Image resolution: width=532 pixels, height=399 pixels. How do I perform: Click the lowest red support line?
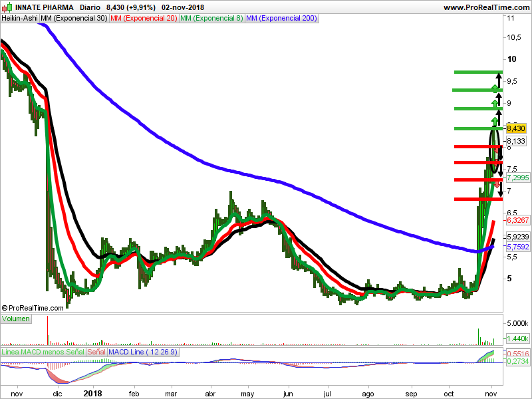478,199
